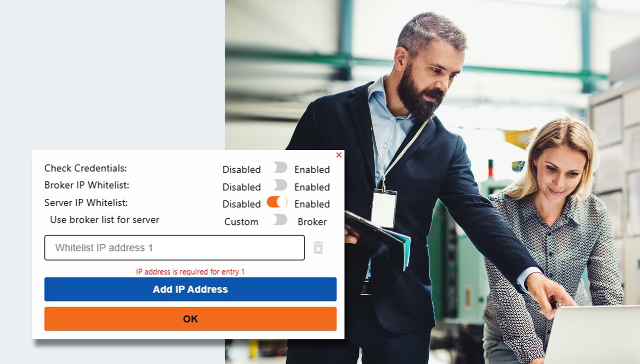The height and width of the screenshot is (364, 640).
Task: Click Disabled label for Check Credentials
Action: pos(242,170)
